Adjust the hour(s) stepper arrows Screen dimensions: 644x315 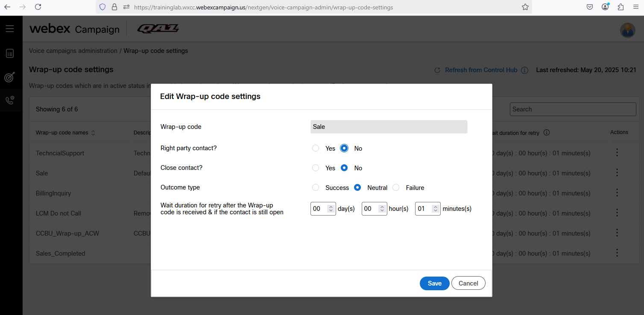[382, 209]
